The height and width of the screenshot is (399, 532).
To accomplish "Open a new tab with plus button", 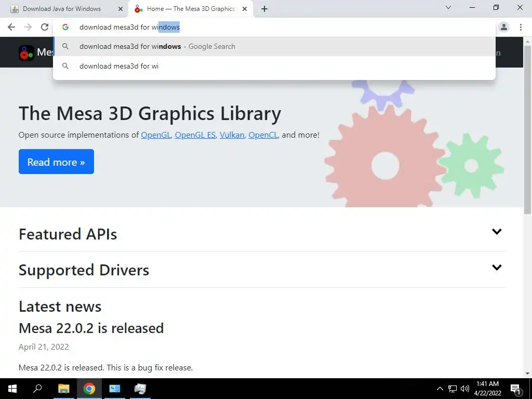I will click(x=264, y=9).
